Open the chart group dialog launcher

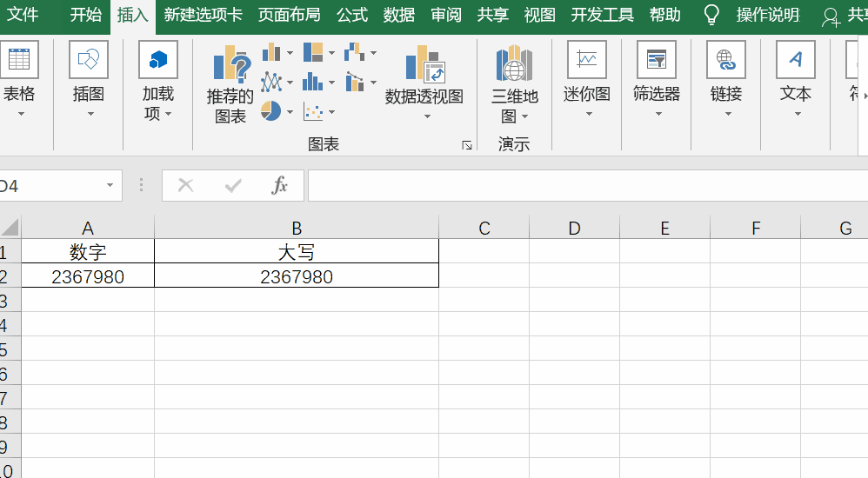pyautogui.click(x=467, y=145)
